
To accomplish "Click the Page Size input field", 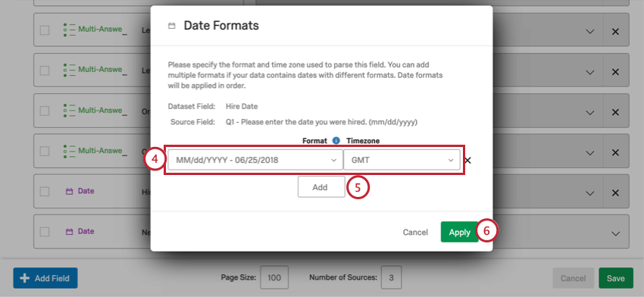I will click(274, 278).
